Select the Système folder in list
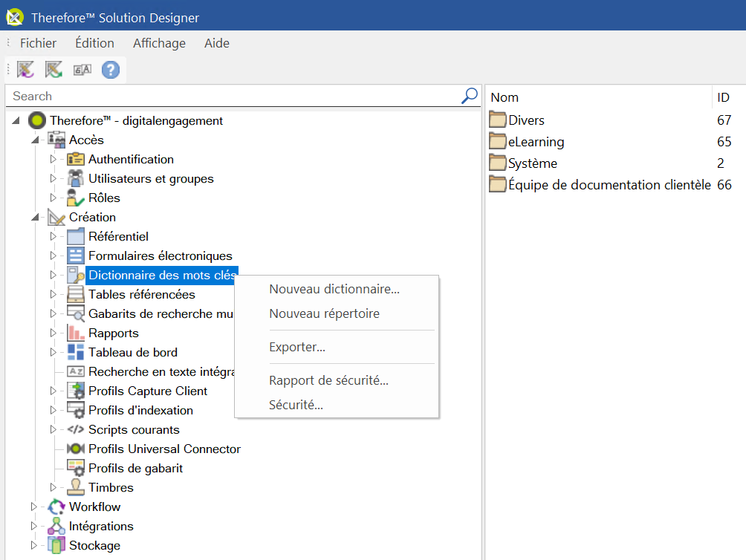 pyautogui.click(x=523, y=163)
